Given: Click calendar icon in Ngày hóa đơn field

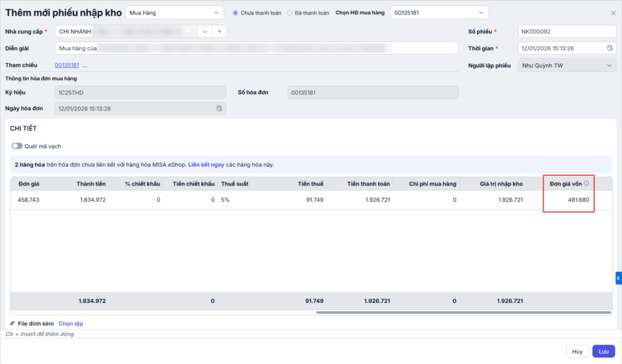Looking at the screenshot, I should [219, 109].
